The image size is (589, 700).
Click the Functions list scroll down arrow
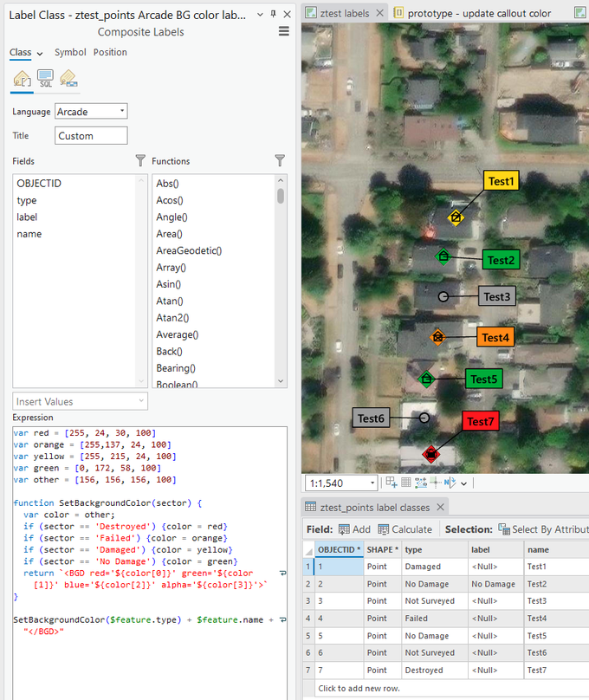[281, 381]
